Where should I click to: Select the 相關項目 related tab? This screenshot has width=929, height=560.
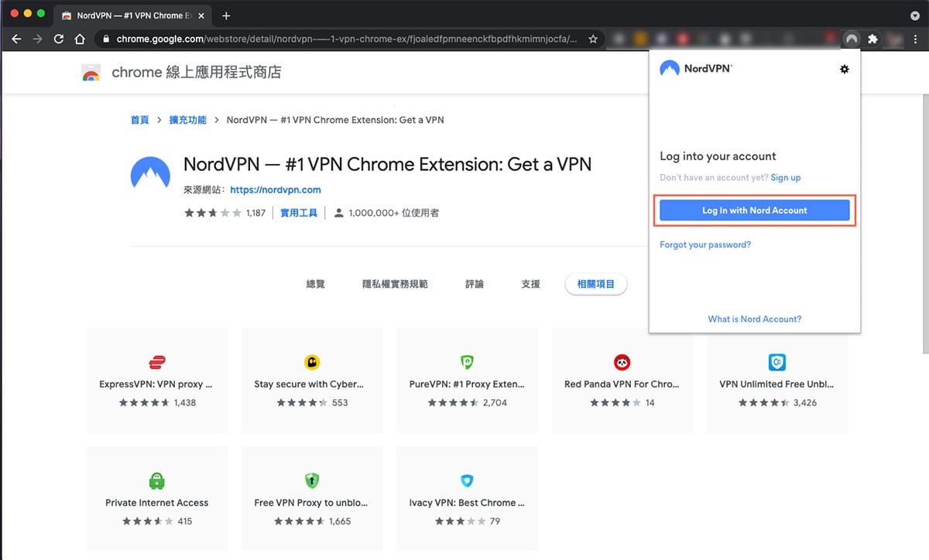pyautogui.click(x=596, y=284)
